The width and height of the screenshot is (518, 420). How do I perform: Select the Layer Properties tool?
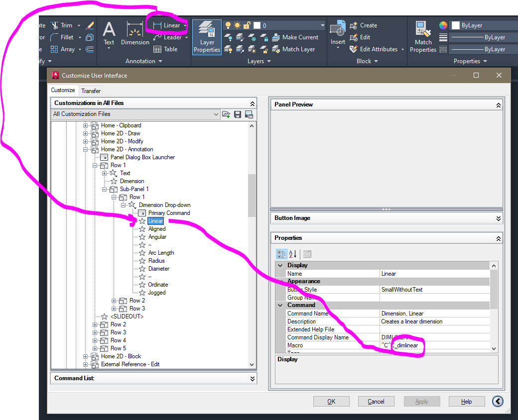tap(207, 37)
